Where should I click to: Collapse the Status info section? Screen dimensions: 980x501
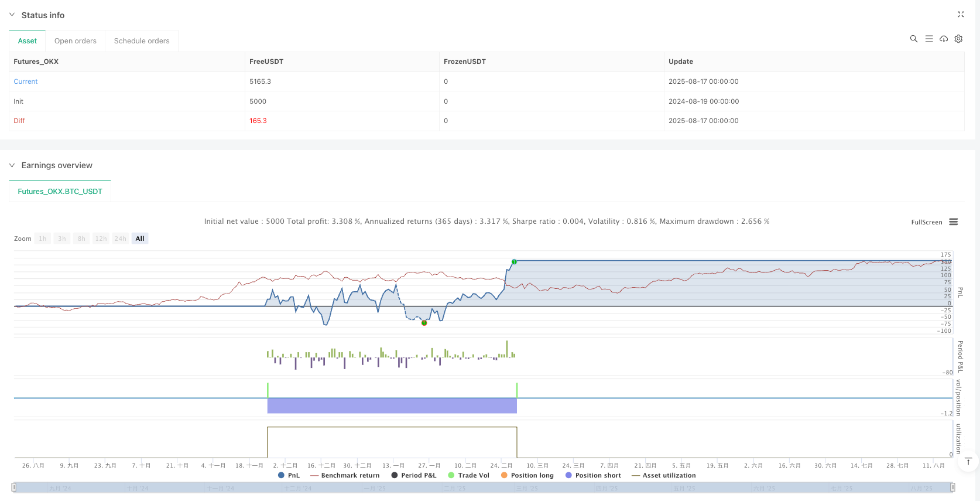[x=12, y=15]
